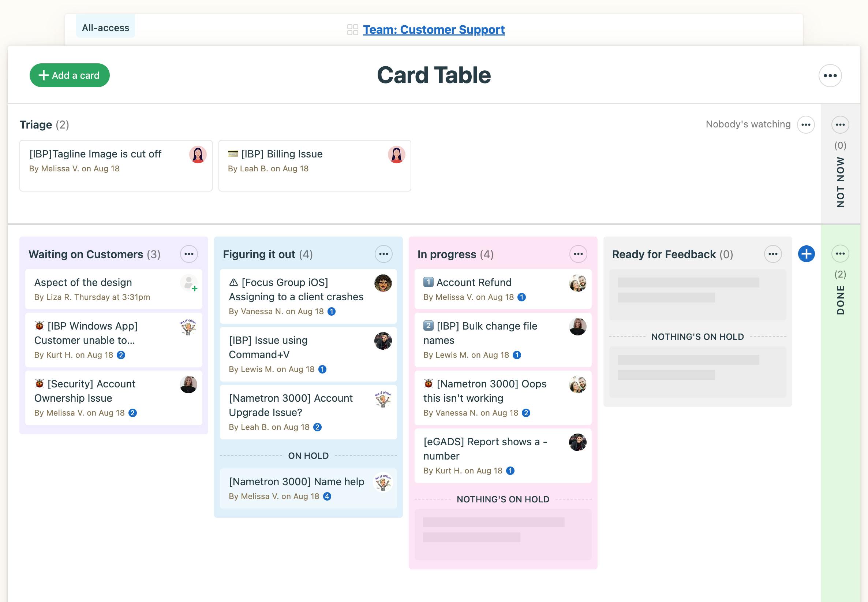The height and width of the screenshot is (602, 868).
Task: Click the Nobody's watching label
Action: click(x=748, y=125)
